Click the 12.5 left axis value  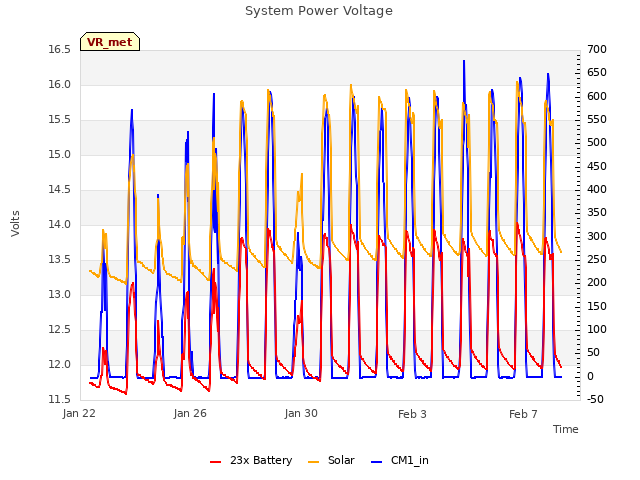pos(60,329)
